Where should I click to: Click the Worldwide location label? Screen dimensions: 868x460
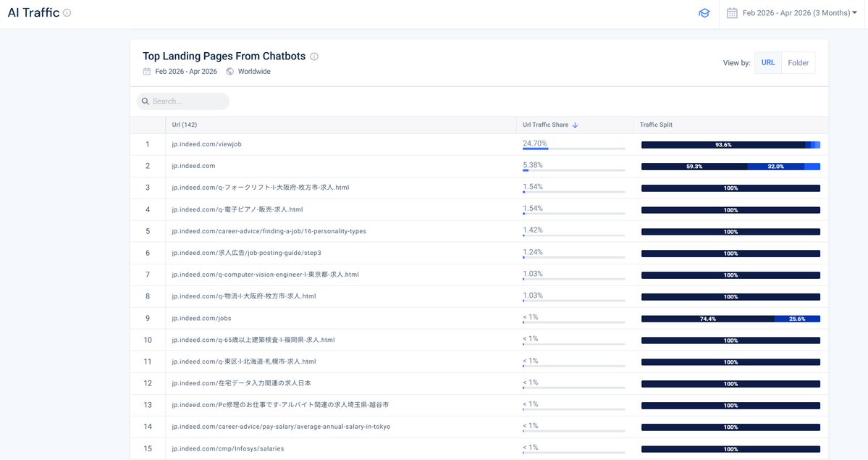coord(254,72)
